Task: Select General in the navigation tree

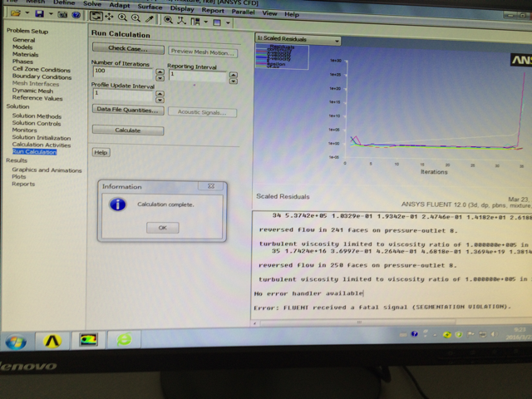Action: click(24, 40)
